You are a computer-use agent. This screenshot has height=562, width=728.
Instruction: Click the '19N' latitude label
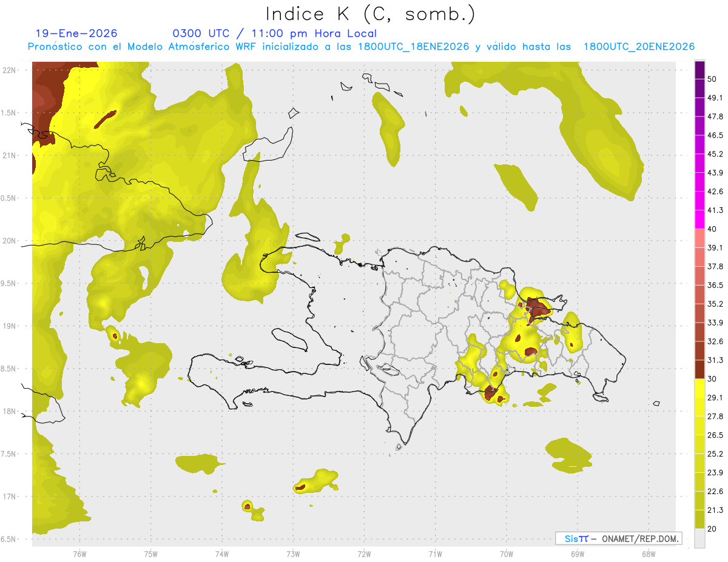click(x=8, y=326)
